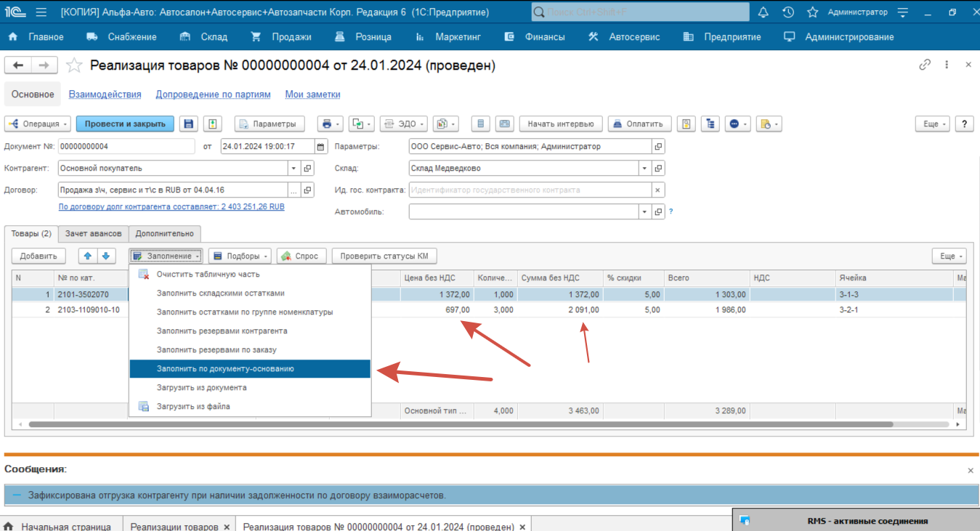This screenshot has height=531, width=980.
Task: Open Договор card with the open icon
Action: click(x=307, y=190)
